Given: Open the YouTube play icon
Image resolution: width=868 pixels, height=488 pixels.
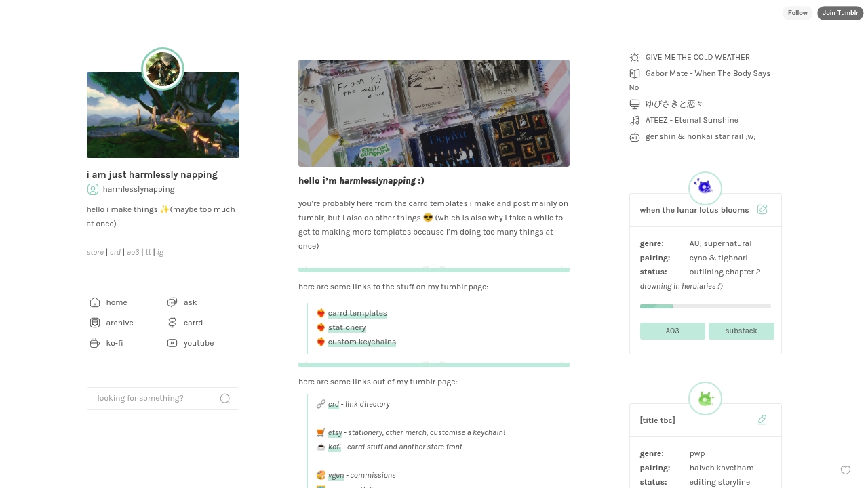Looking at the screenshot, I should pyautogui.click(x=172, y=343).
